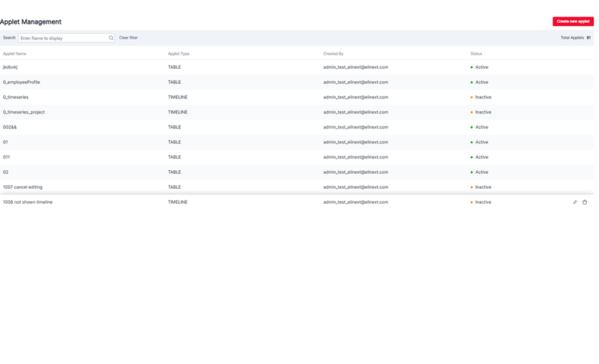Click the Status column header

click(476, 54)
